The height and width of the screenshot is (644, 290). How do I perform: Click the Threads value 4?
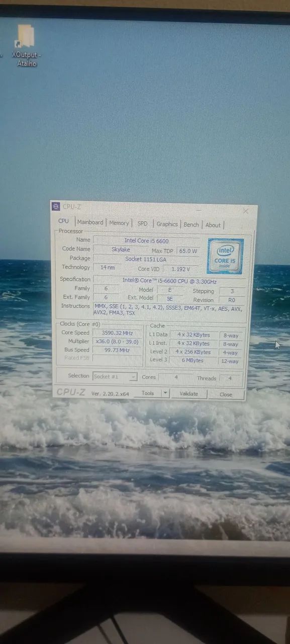[230, 378]
